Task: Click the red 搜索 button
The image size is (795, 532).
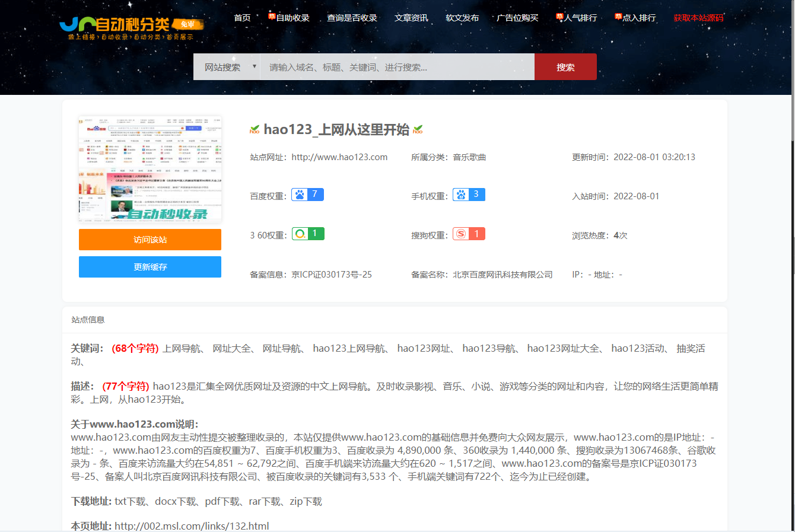Action: coord(565,67)
